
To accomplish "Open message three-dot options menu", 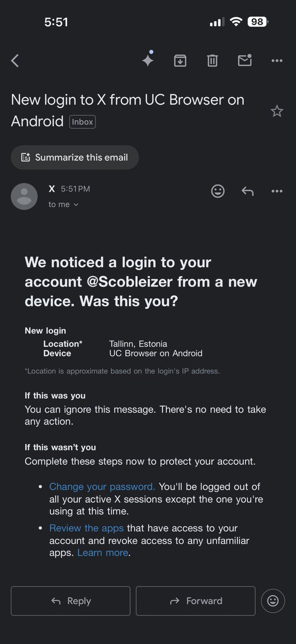I will point(277,191).
